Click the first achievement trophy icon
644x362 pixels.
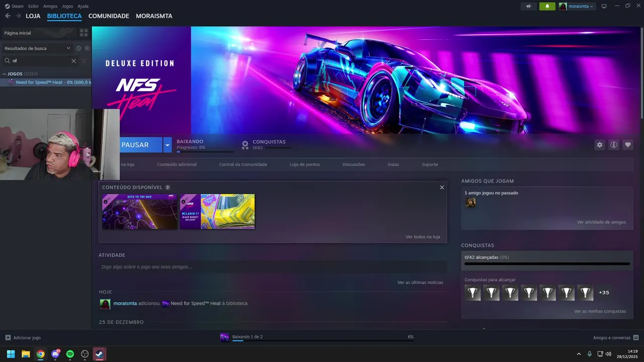click(x=473, y=293)
